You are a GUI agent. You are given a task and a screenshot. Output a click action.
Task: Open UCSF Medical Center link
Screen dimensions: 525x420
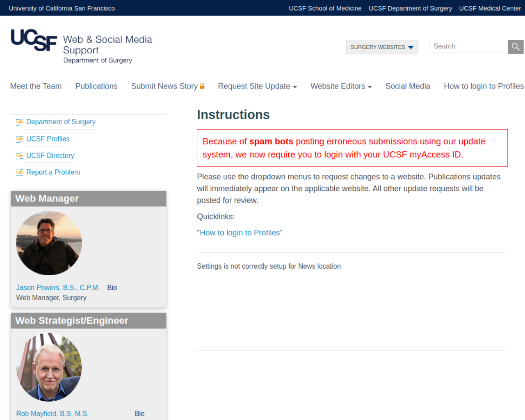point(490,8)
